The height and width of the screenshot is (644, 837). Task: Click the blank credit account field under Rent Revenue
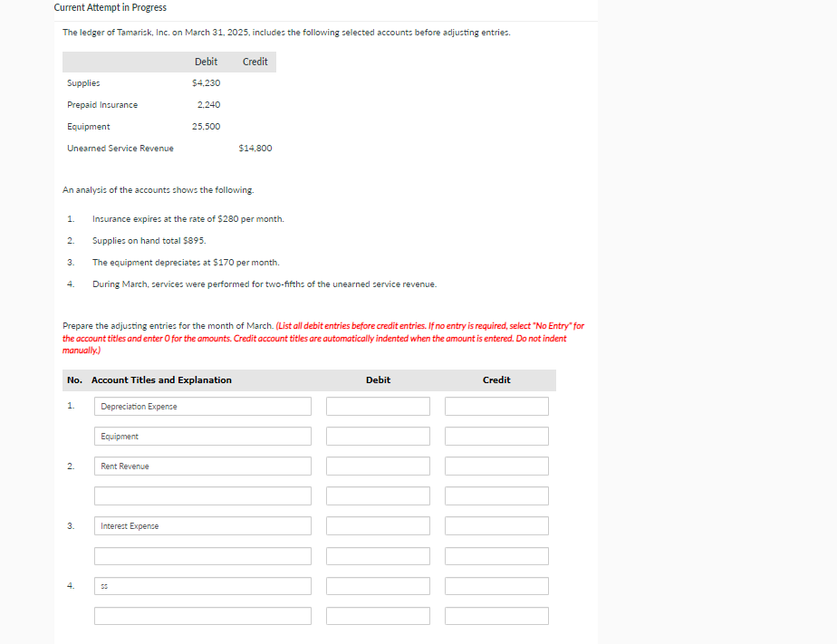pos(202,495)
